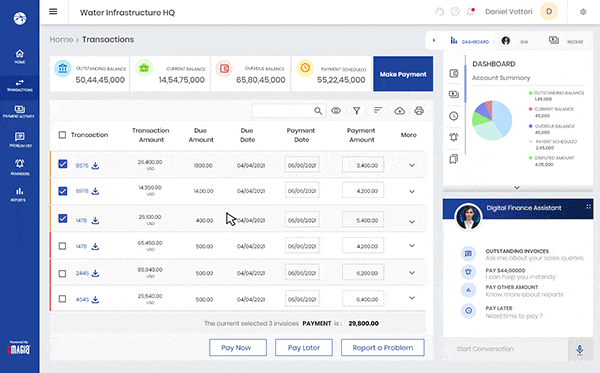Image resolution: width=600 pixels, height=373 pixels.
Task: Uncheck the checkbox for invoice 8578
Action: 63,164
